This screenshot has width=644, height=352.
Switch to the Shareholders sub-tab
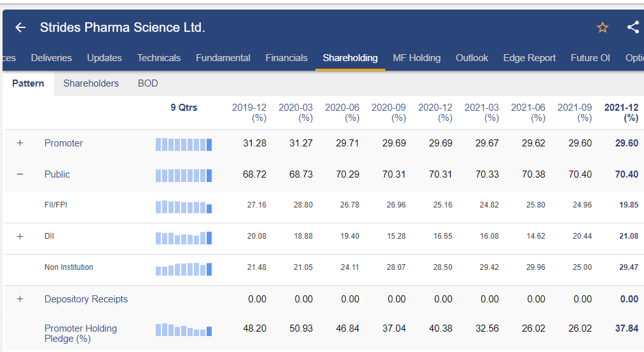pyautogui.click(x=91, y=83)
